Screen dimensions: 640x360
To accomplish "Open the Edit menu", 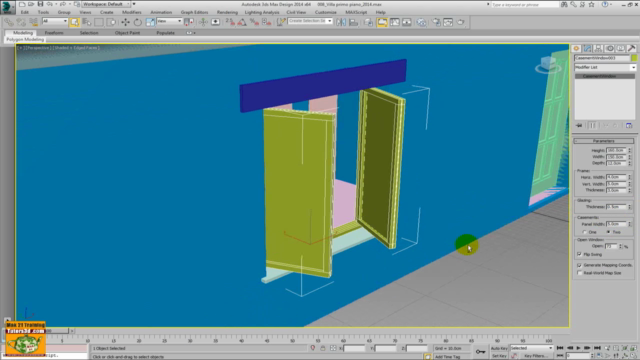I will 24,12.
